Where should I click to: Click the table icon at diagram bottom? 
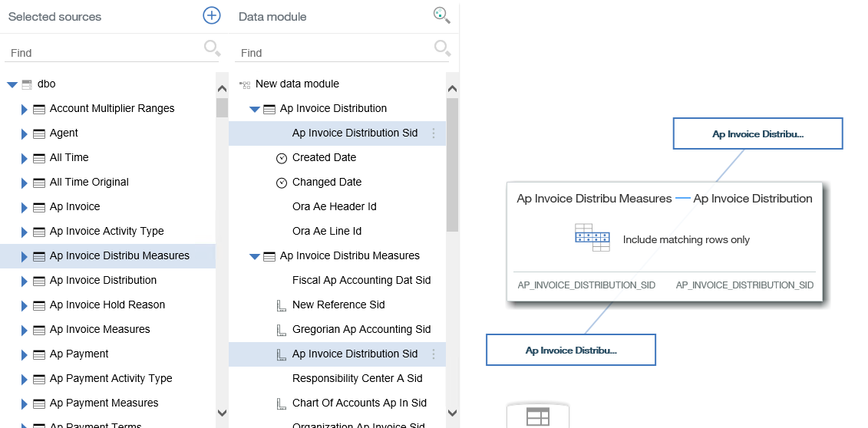537,416
